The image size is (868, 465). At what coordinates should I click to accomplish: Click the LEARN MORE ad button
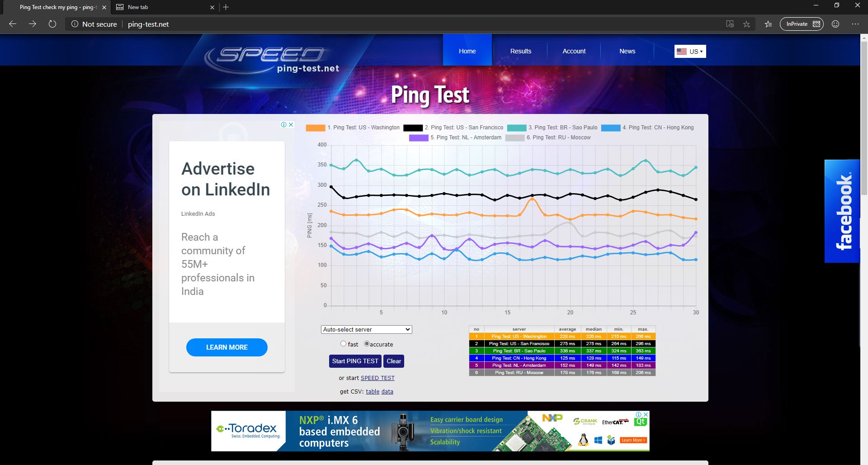click(x=227, y=347)
